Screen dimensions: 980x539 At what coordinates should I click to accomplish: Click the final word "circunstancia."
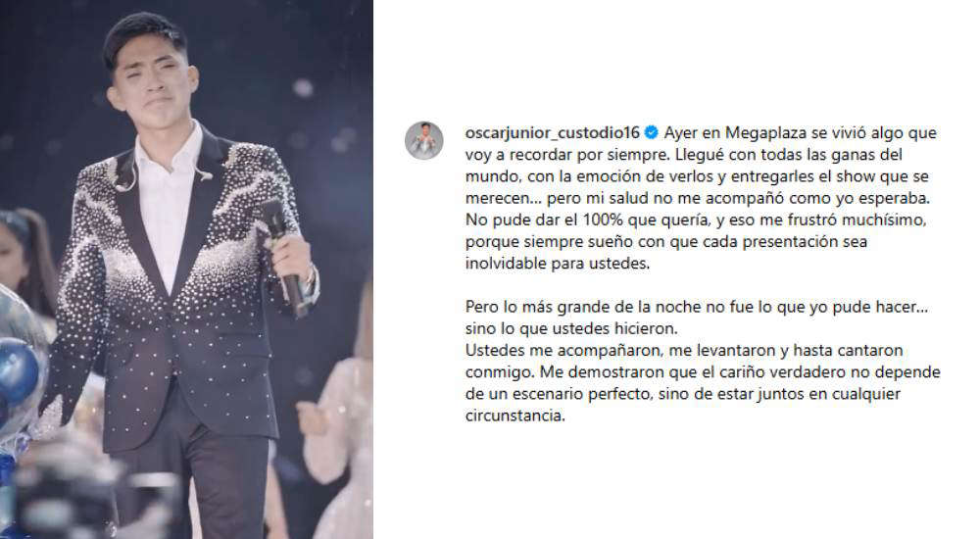coord(515,416)
